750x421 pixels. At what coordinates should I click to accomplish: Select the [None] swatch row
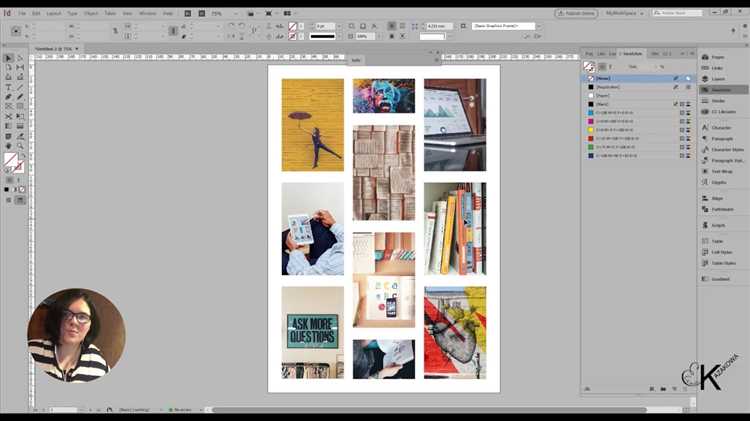pos(638,78)
